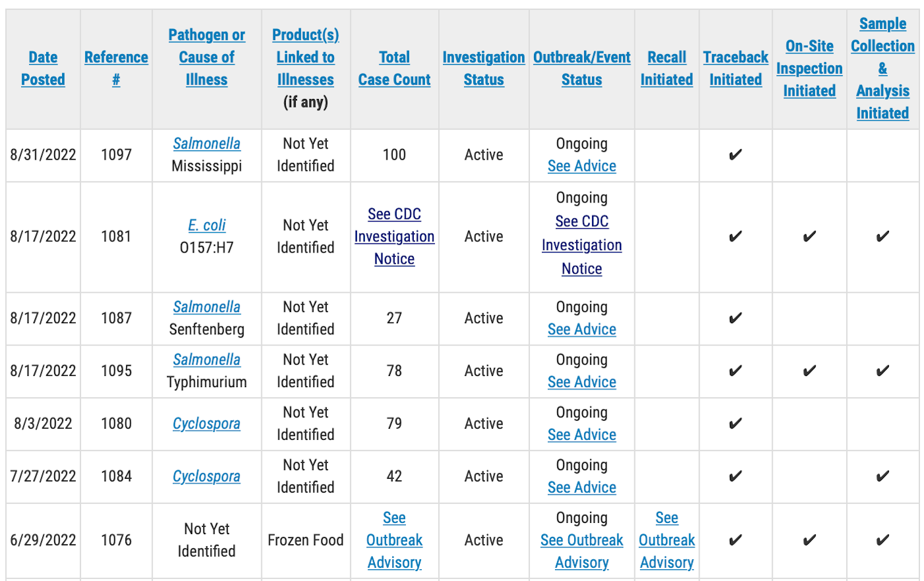The height and width of the screenshot is (581, 924).
Task: Sort by Total Case Count column
Action: click(394, 69)
